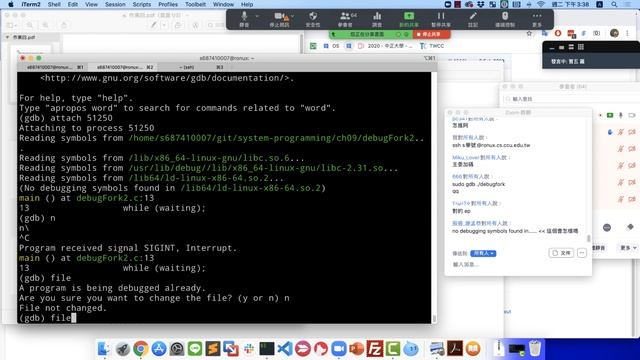Image resolution: width=640 pixels, height=360 pixels.
Task: Open Chrome profile avatar
Action: (x=614, y=33)
